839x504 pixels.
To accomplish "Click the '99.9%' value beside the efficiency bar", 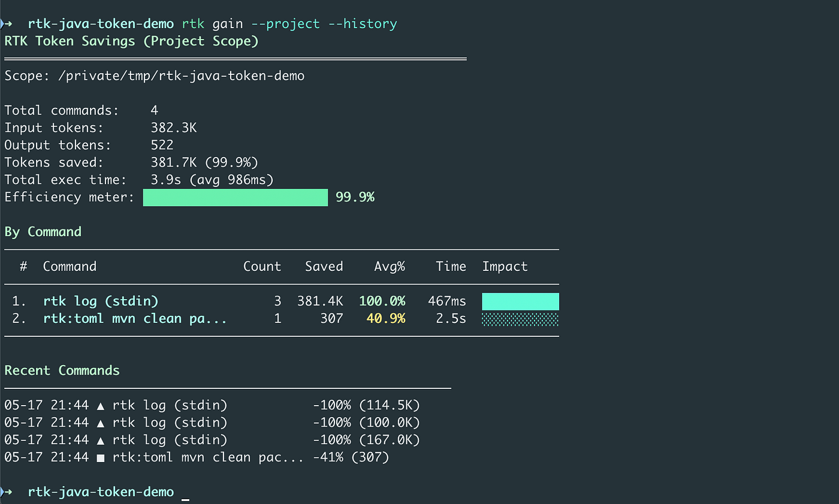I will [355, 197].
